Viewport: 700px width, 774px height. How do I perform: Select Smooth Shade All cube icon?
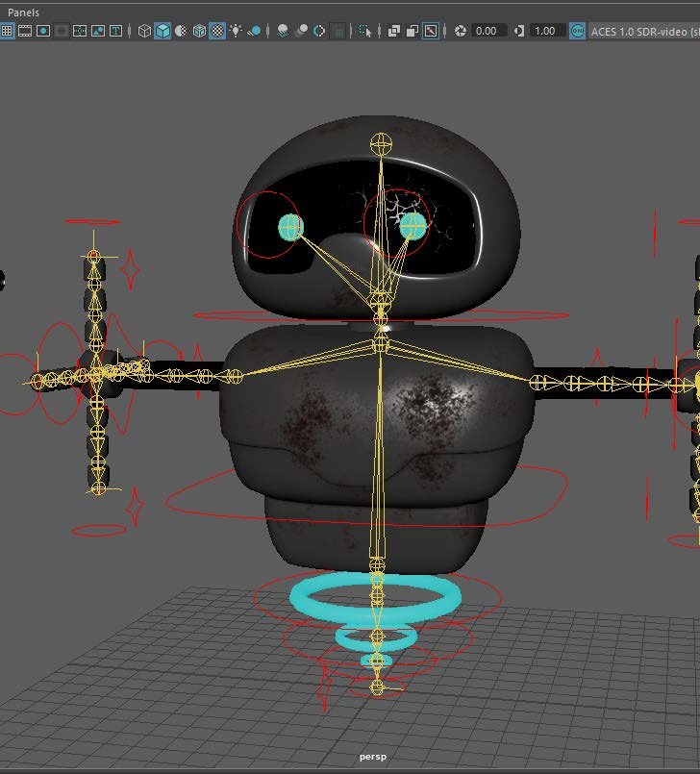click(162, 31)
